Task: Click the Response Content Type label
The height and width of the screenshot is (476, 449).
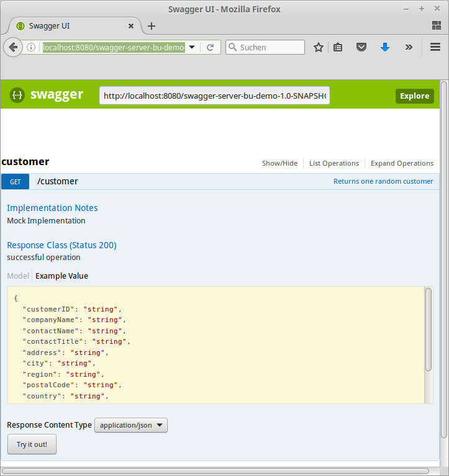Action: (x=49, y=424)
